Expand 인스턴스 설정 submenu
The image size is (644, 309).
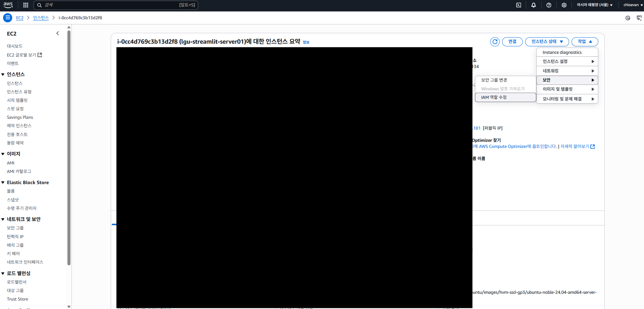[x=567, y=61]
